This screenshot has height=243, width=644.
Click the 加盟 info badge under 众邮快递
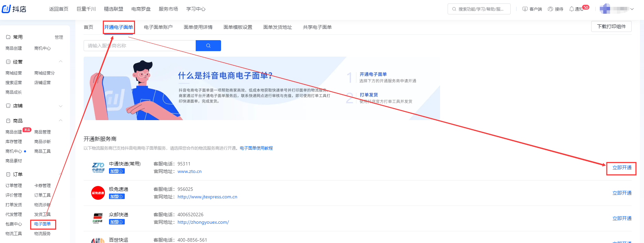pyautogui.click(x=117, y=222)
